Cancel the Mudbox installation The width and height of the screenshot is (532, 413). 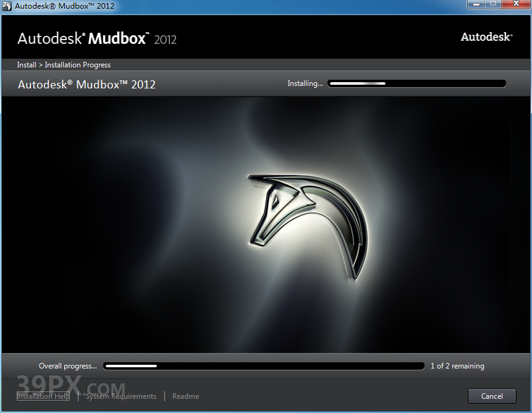tap(492, 396)
